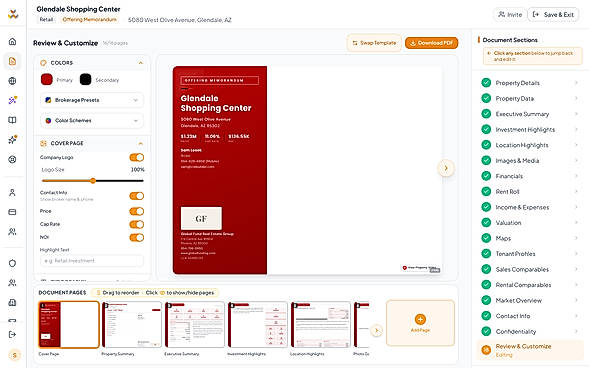Jump to Contact Info section
This screenshot has width=589, height=368.
click(x=530, y=316)
